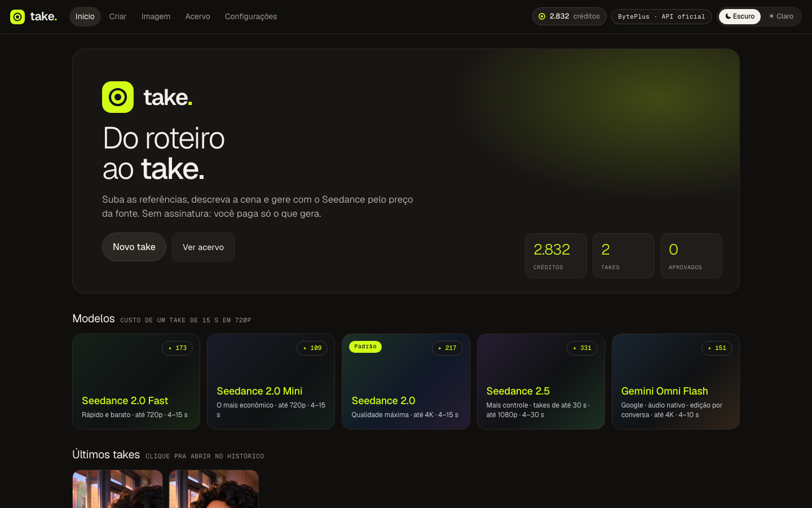Open the second thumbnail in Últimos takes

pos(214,489)
